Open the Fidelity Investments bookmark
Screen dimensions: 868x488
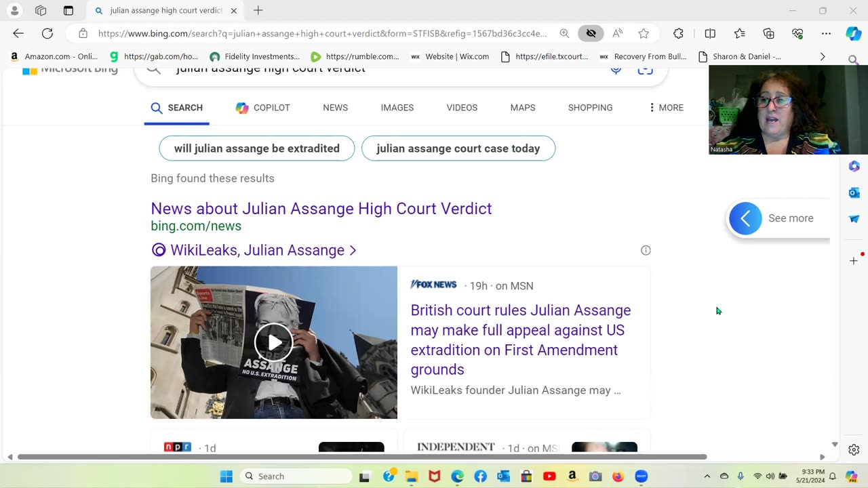pyautogui.click(x=255, y=56)
